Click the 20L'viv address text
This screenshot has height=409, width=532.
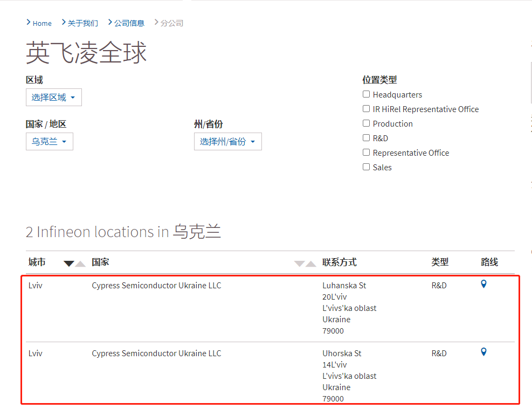coord(335,297)
